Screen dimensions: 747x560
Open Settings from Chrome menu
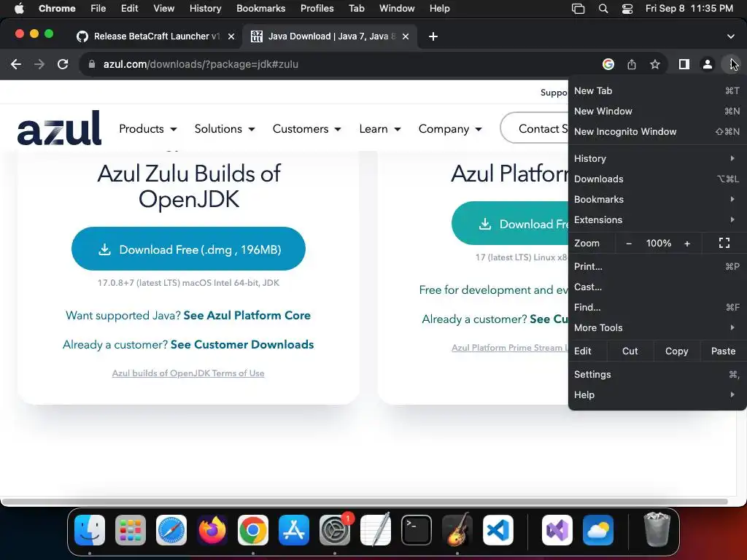[657, 374]
